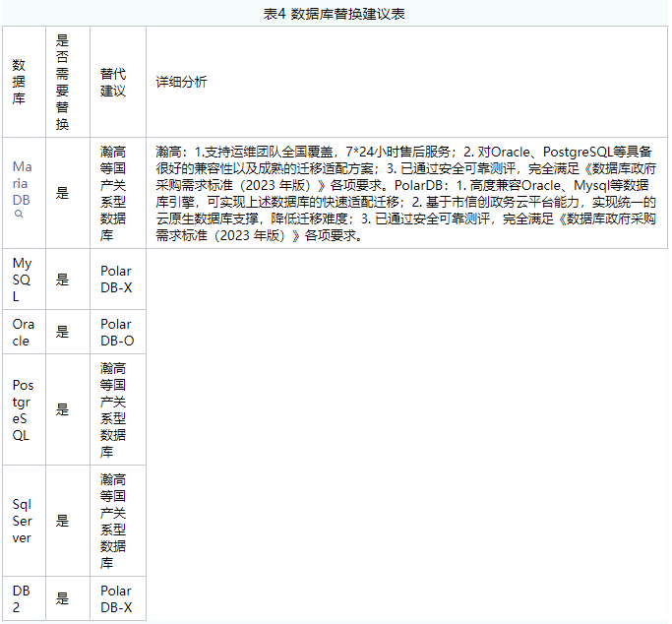The image size is (672, 624).
Task: Click the detailed analysis paragraph starting 瀚高：1.支持运维团队
Action: click(x=406, y=193)
